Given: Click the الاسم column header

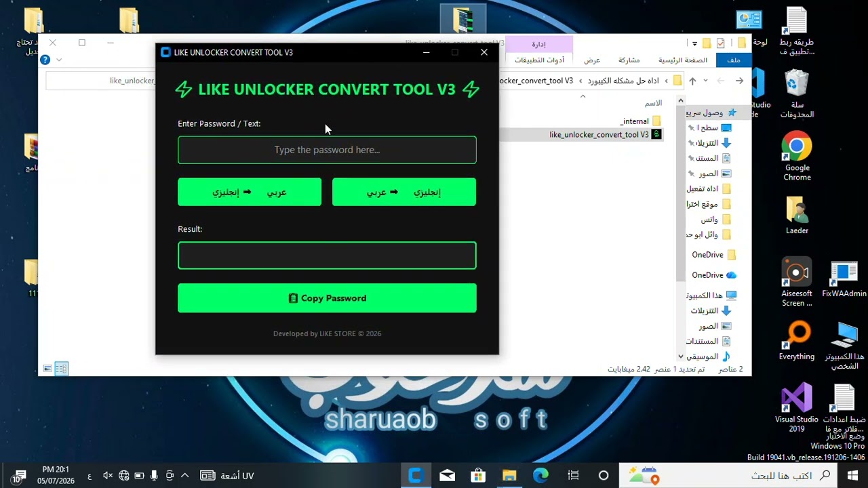Looking at the screenshot, I should [653, 103].
